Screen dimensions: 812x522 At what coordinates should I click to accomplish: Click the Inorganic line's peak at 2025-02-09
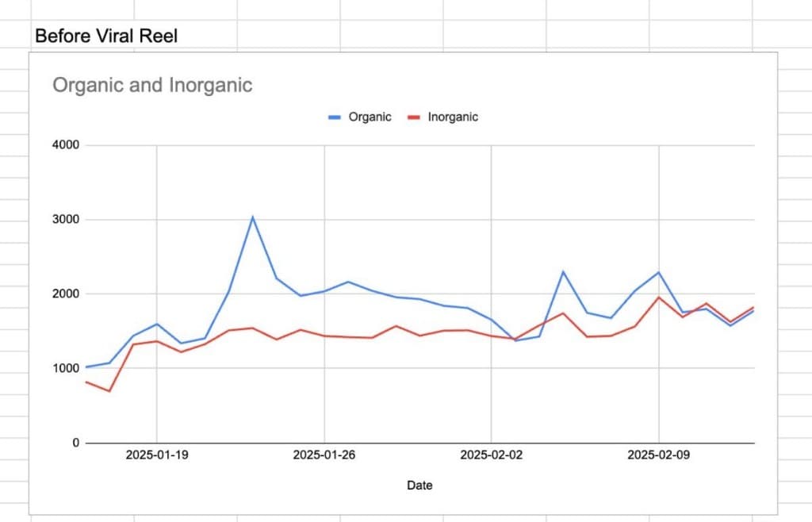659,297
